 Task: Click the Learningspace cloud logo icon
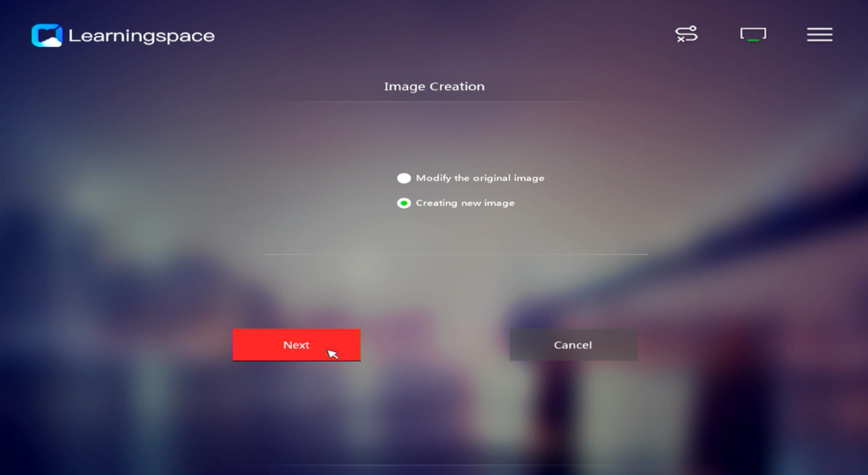[46, 35]
